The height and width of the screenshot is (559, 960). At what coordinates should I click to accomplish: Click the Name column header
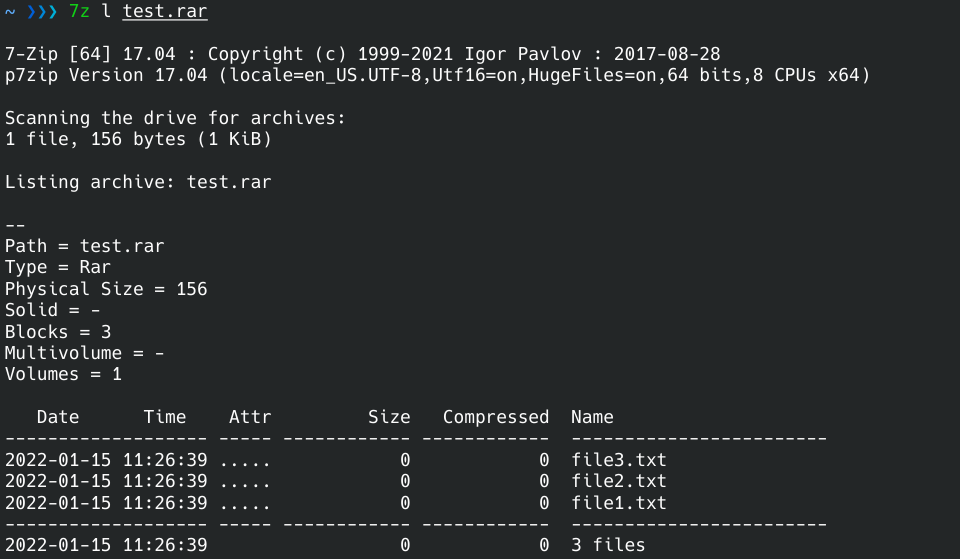click(x=592, y=417)
